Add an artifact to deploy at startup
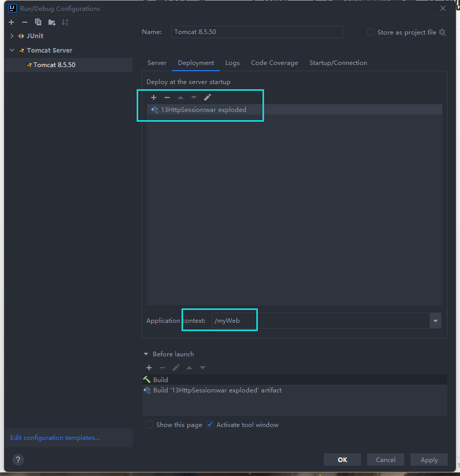Image resolution: width=460 pixels, height=476 pixels. coord(153,97)
